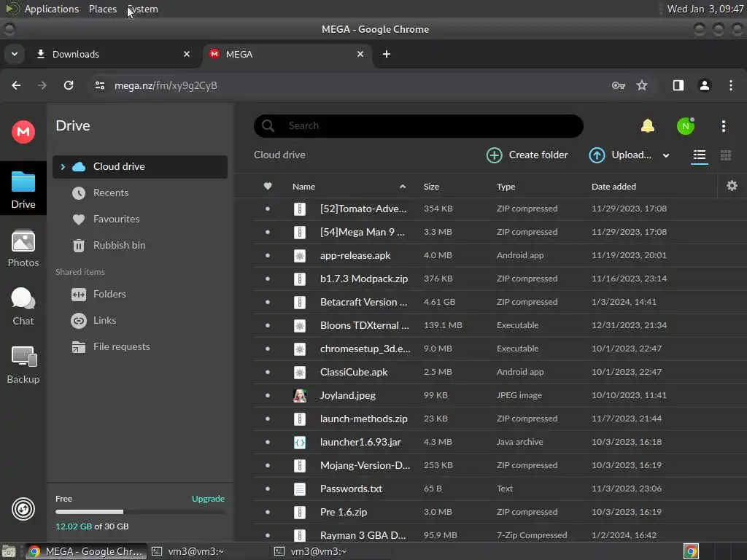Click the search magnifier icon

pos(268,125)
